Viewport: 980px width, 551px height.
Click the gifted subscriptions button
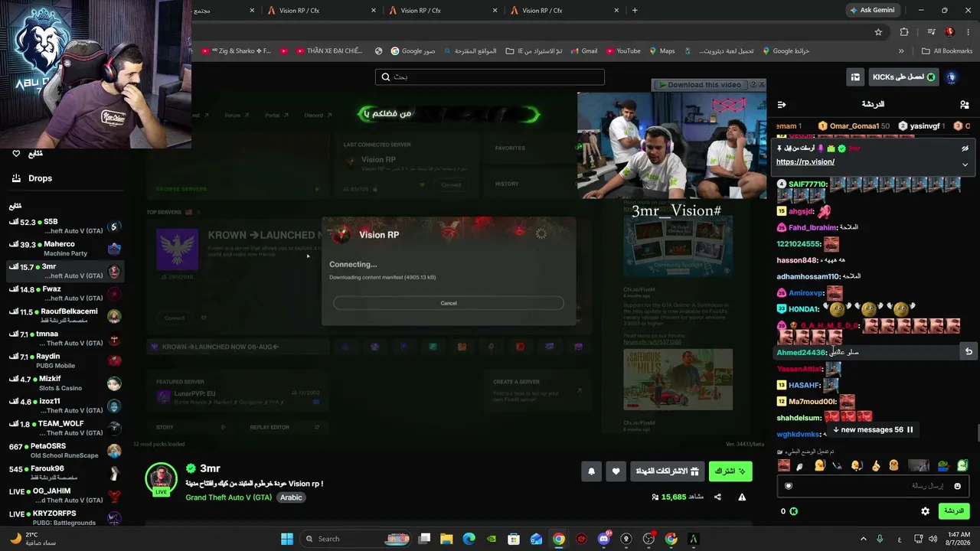point(668,471)
